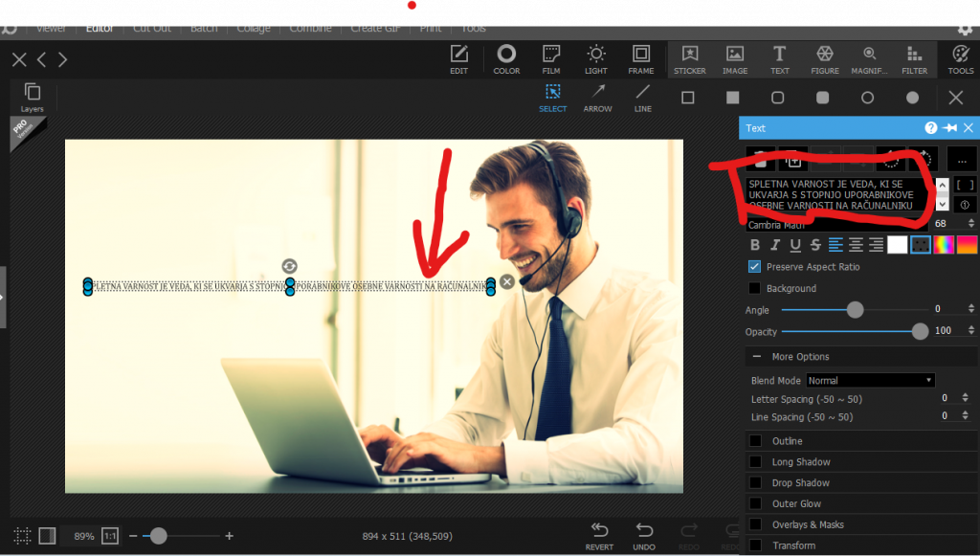Adjust the Letter Spacing stepper
Screen dimensions: 980x556
pyautogui.click(x=965, y=398)
